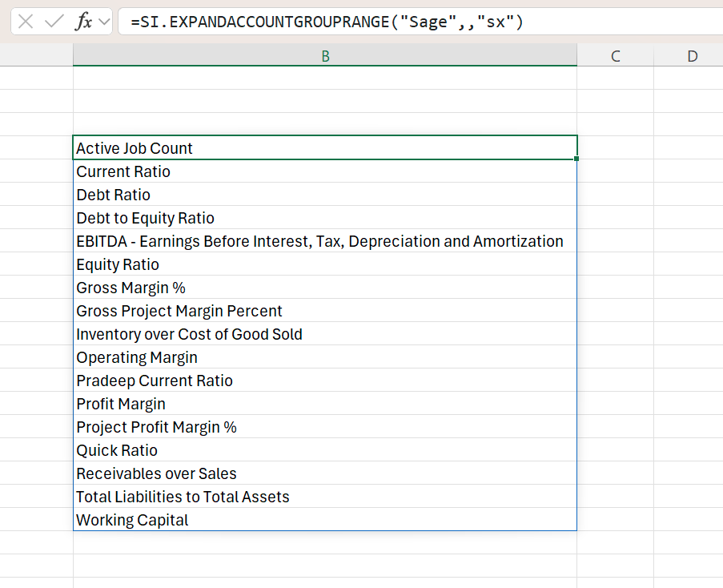Select the 'Working Capital' cell
Screen dimensions: 723x588
[x=325, y=519]
